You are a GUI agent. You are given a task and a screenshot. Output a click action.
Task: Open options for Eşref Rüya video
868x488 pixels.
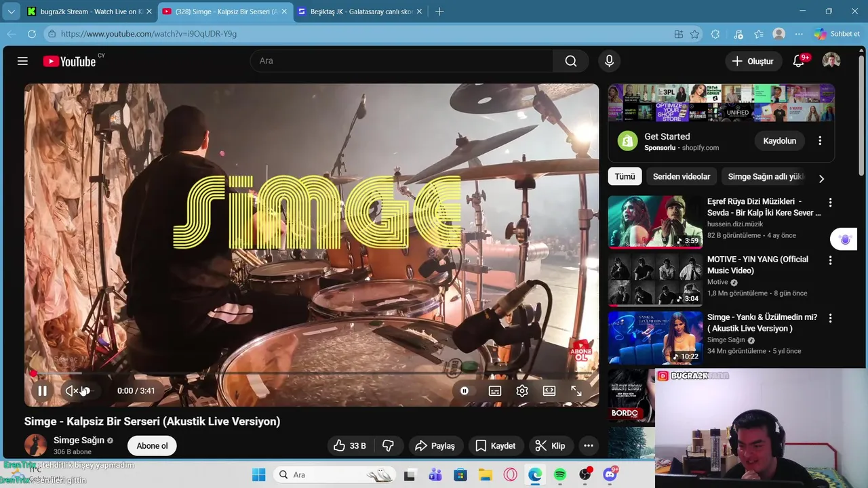click(x=830, y=203)
